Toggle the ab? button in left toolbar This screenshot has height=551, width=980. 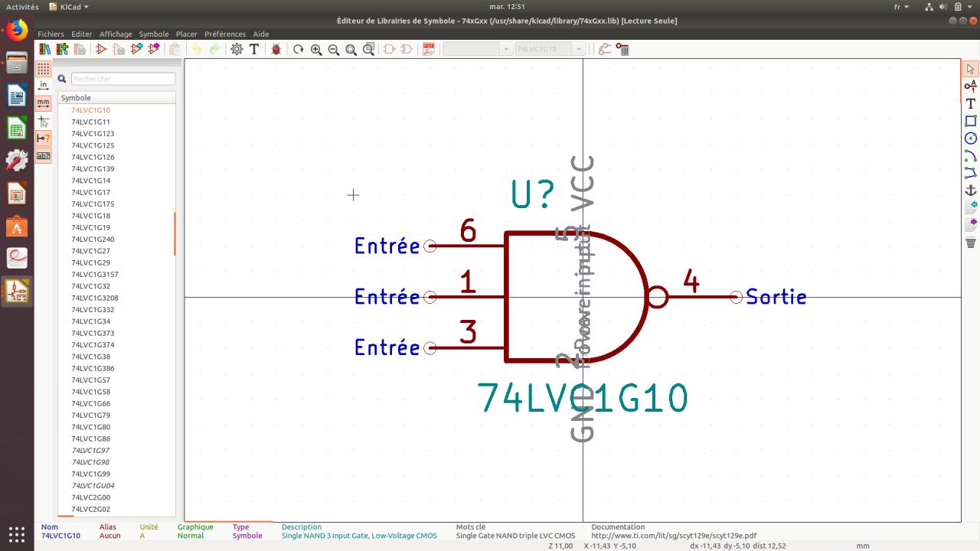[44, 155]
